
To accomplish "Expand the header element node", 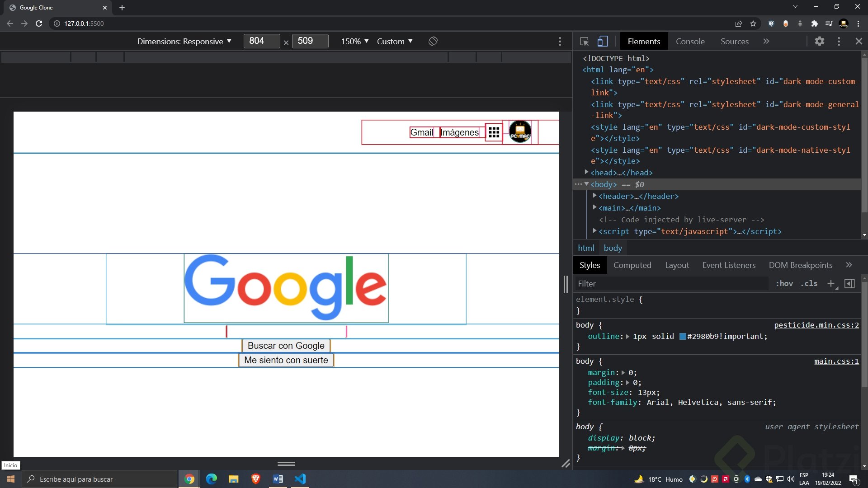I will pyautogui.click(x=594, y=196).
